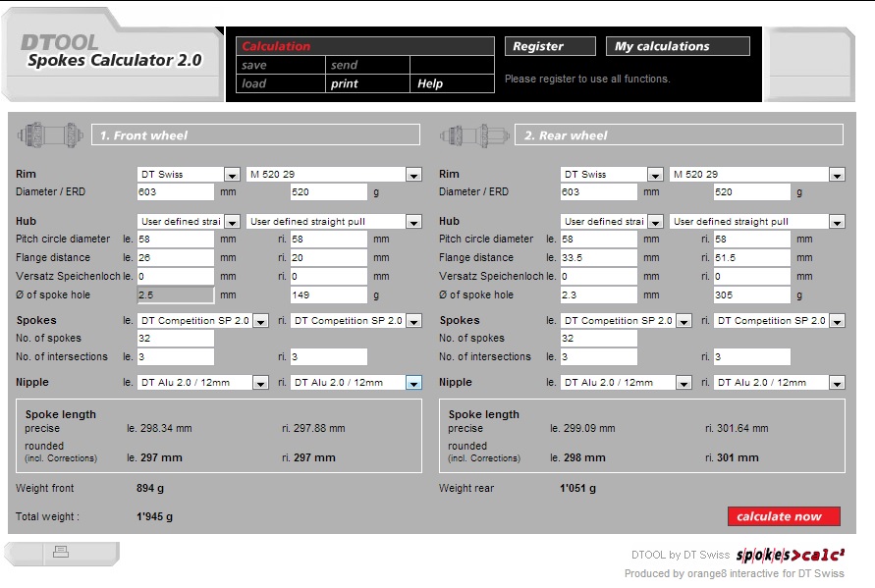
Task: Click rear wheel left flange distance field
Action: (x=598, y=257)
